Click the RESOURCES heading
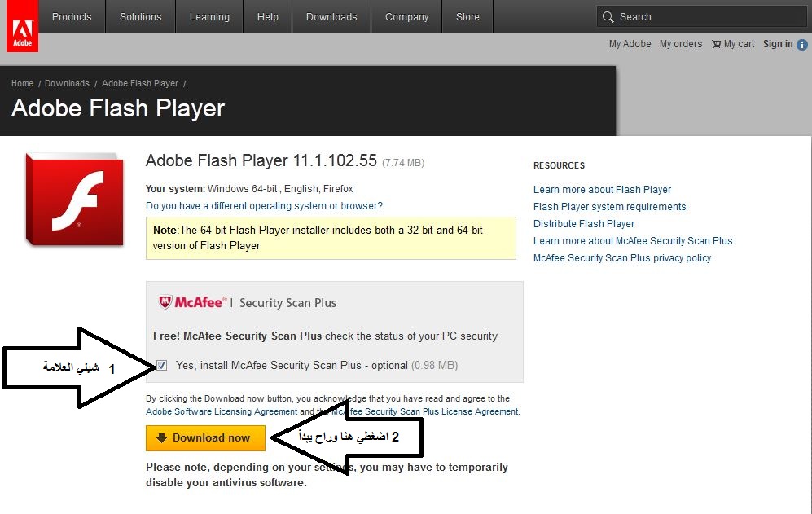The image size is (812, 514). [559, 166]
